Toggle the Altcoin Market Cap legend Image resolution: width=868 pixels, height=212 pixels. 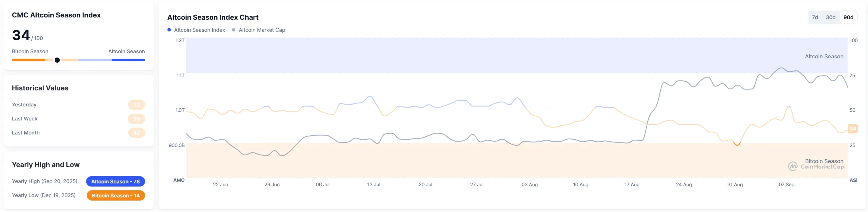[258, 30]
